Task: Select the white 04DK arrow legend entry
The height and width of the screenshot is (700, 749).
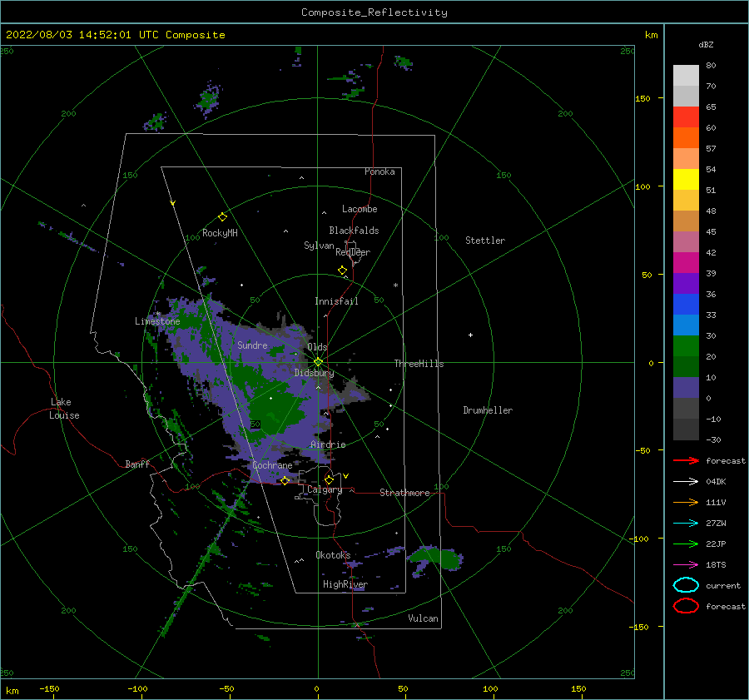Action: (x=686, y=481)
